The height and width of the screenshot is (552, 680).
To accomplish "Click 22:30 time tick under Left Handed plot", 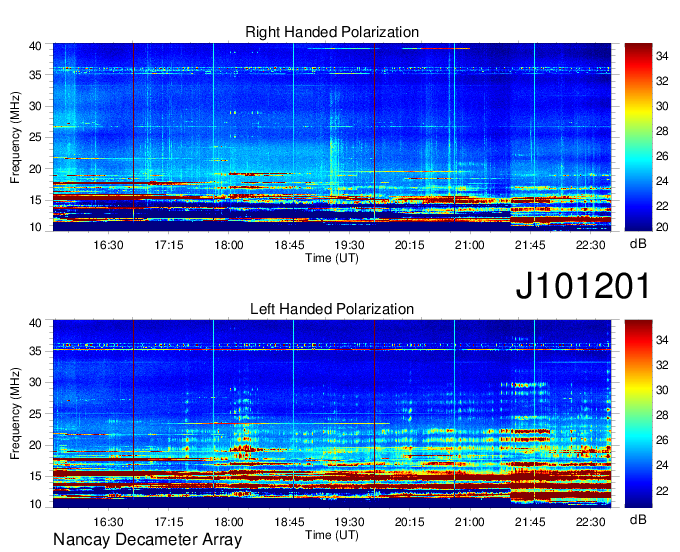I will point(590,522).
